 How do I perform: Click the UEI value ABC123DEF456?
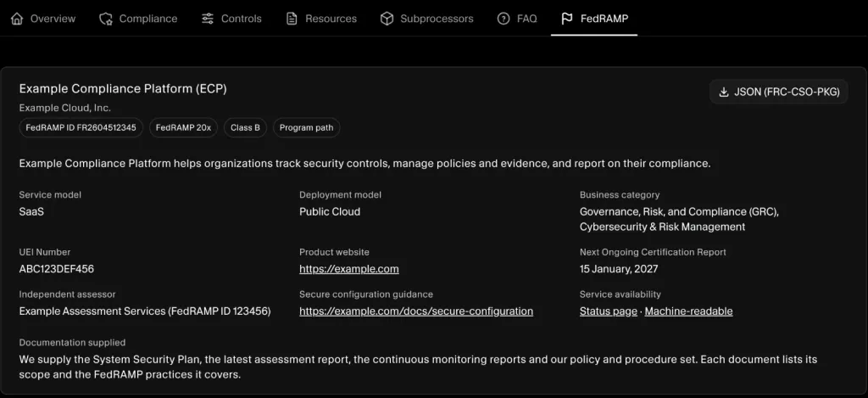[x=57, y=269]
